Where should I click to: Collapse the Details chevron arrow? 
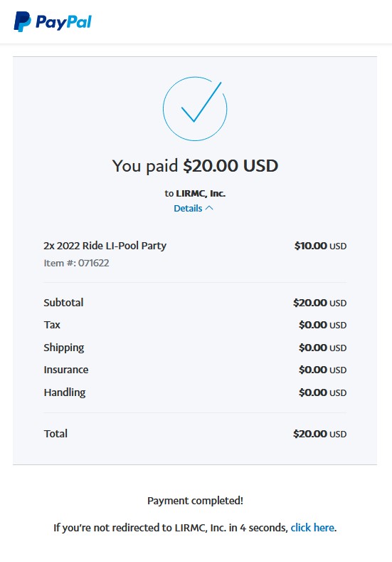coord(209,208)
